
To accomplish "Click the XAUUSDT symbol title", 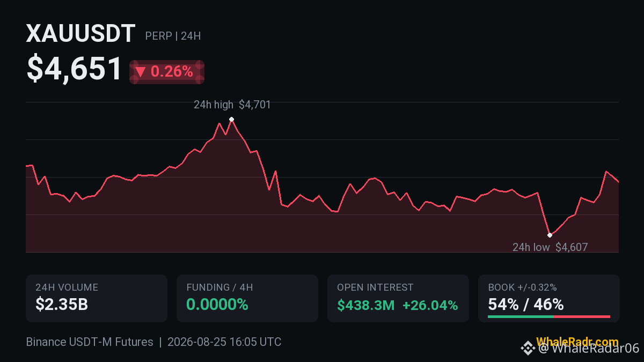I will pos(80,34).
